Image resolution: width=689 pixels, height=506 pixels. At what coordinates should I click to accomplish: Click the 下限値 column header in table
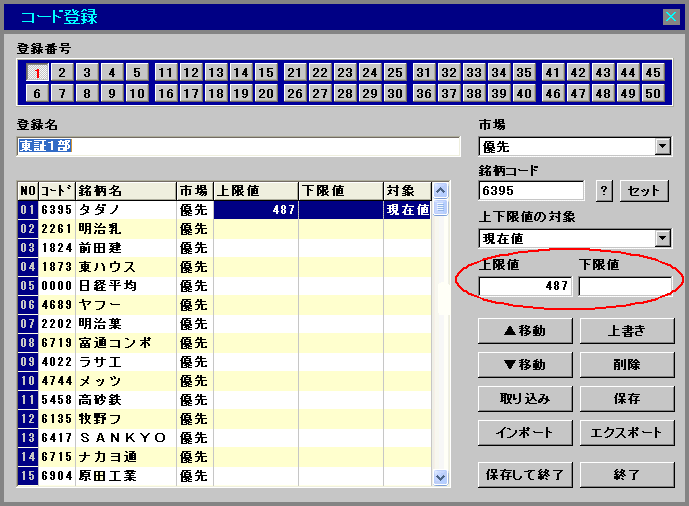click(341, 191)
